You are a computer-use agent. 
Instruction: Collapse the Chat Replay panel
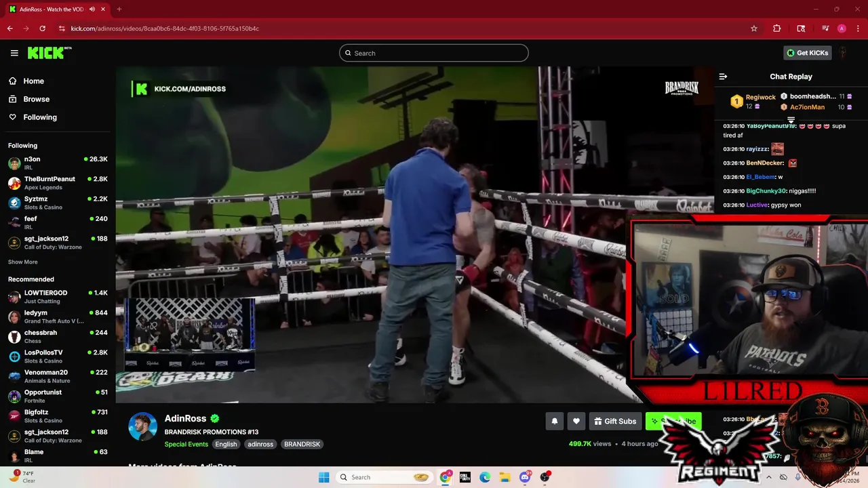(723, 77)
